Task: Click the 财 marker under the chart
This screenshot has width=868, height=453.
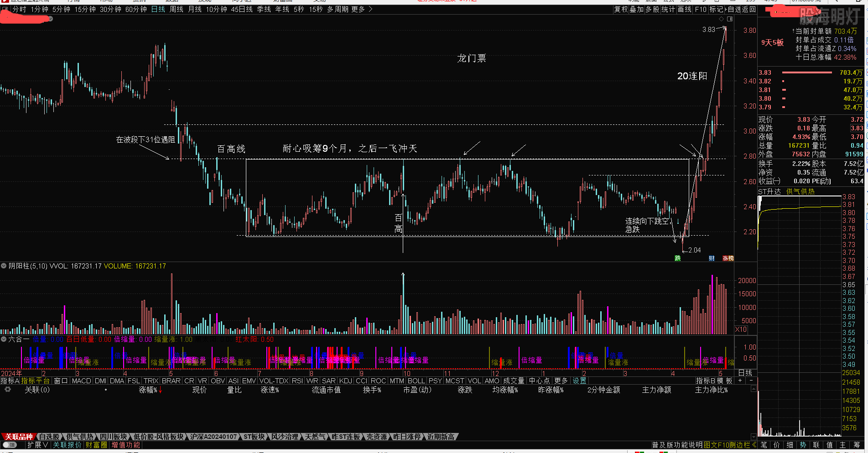Action: tap(712, 258)
